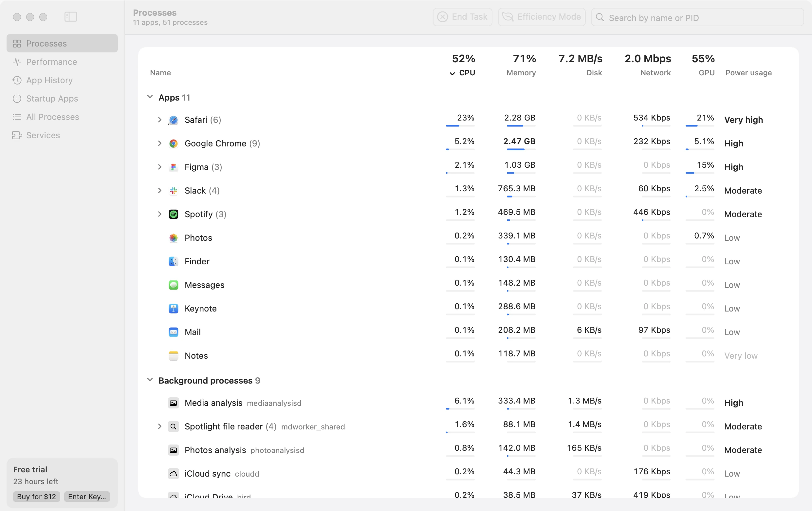This screenshot has width=812, height=511.
Task: Click the Enter Key... button
Action: (87, 497)
